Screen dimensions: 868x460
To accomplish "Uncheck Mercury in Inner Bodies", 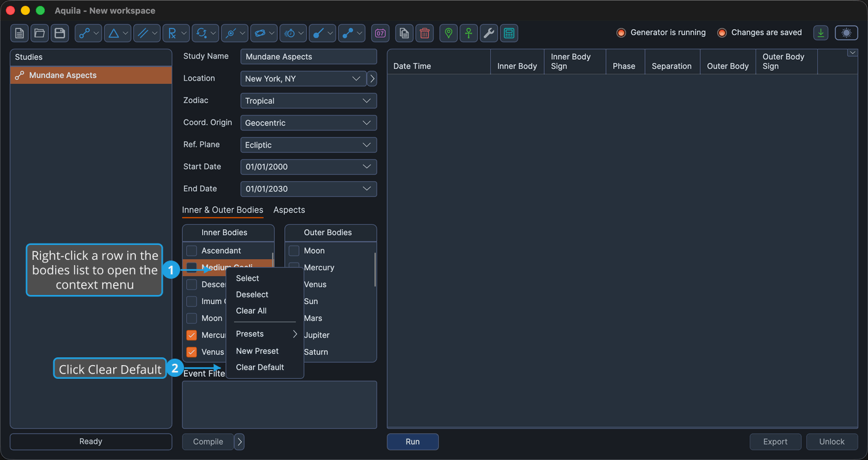I will (192, 335).
